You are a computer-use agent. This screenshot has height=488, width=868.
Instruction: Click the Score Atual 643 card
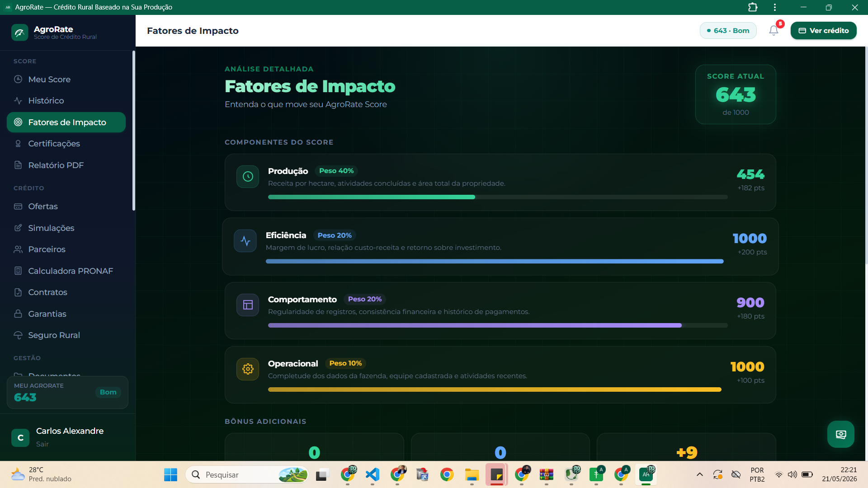(x=736, y=94)
